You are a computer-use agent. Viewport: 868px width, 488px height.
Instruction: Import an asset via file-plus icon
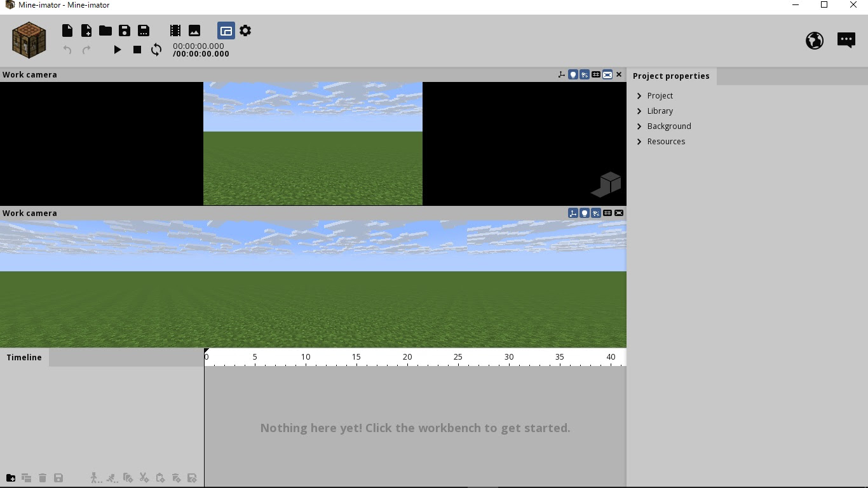point(86,30)
